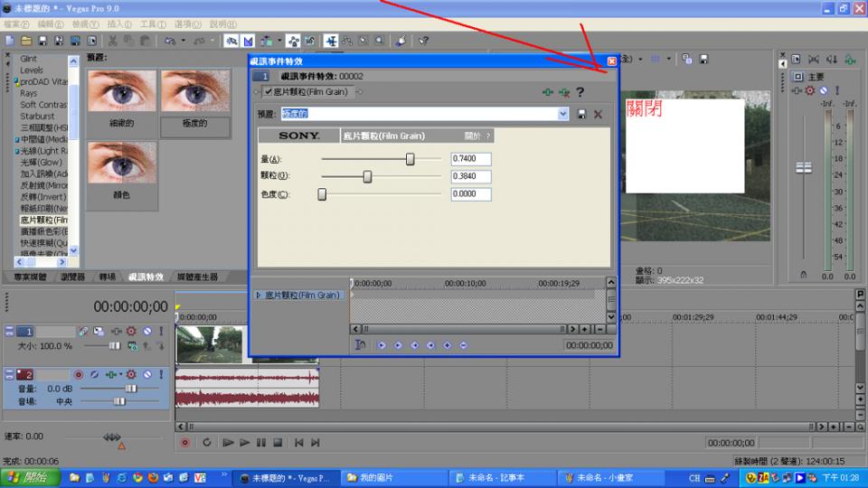
Task: Open plug-in help question mark icon
Action: tap(580, 92)
